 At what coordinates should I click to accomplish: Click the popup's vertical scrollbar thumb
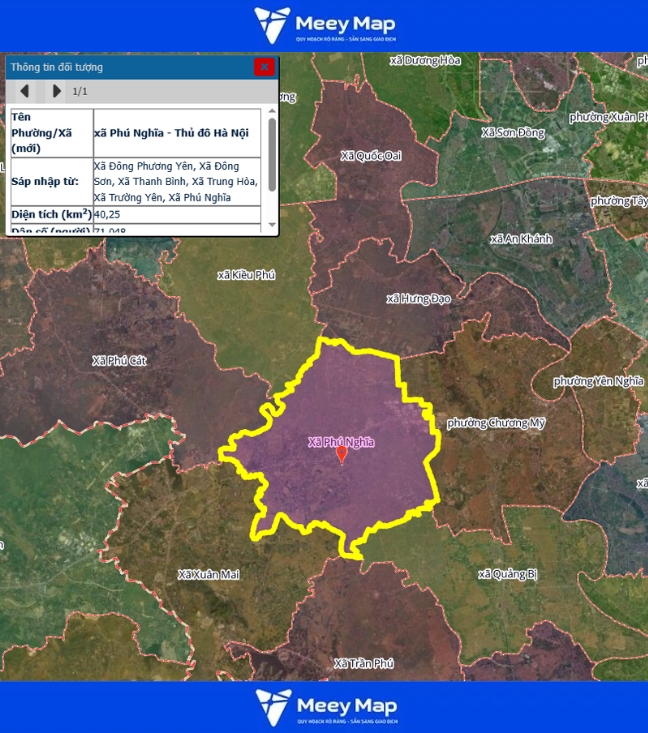[272, 161]
